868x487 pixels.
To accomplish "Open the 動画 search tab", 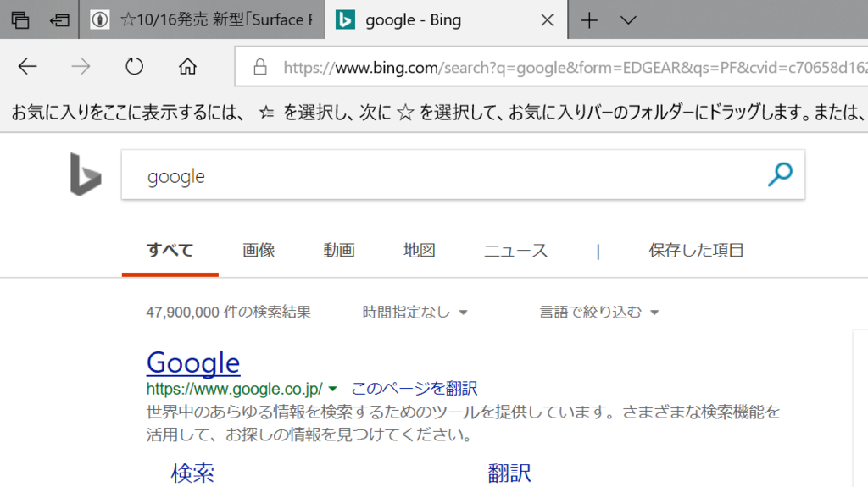I will click(339, 251).
